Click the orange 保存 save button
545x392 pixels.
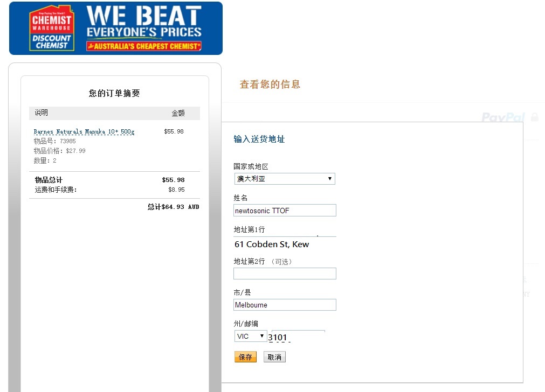pos(245,357)
